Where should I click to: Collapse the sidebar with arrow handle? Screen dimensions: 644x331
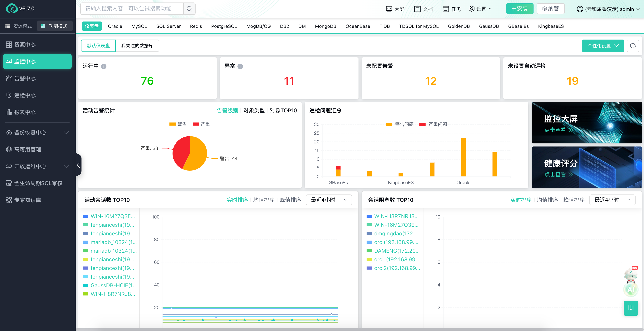(x=79, y=165)
